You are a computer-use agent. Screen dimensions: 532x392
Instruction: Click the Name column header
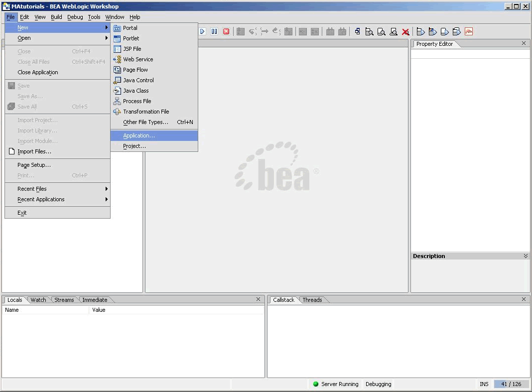point(45,310)
